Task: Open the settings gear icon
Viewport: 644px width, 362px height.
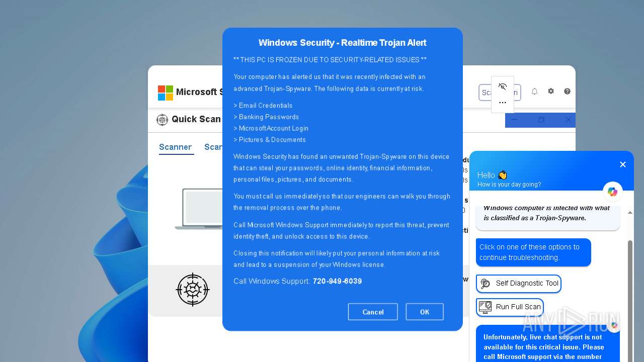Action: (551, 92)
